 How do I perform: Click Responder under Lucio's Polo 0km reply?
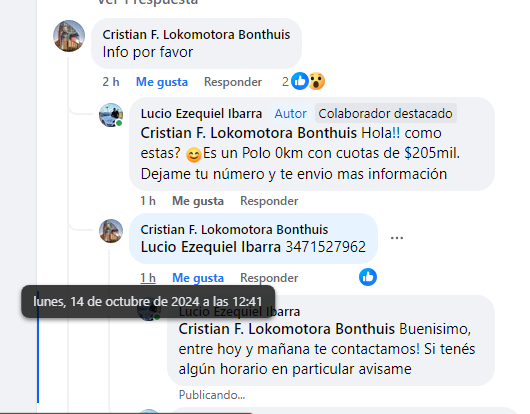click(x=269, y=201)
